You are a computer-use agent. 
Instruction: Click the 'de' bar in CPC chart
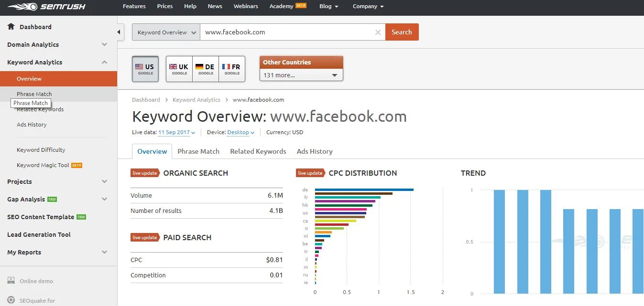tap(364, 190)
